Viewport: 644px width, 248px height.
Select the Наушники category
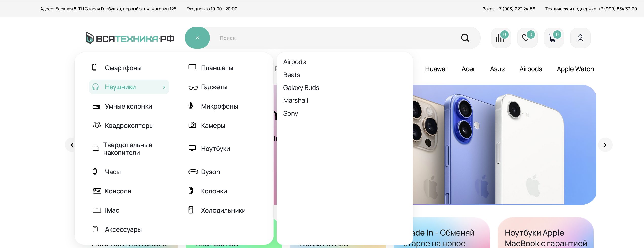point(129,87)
